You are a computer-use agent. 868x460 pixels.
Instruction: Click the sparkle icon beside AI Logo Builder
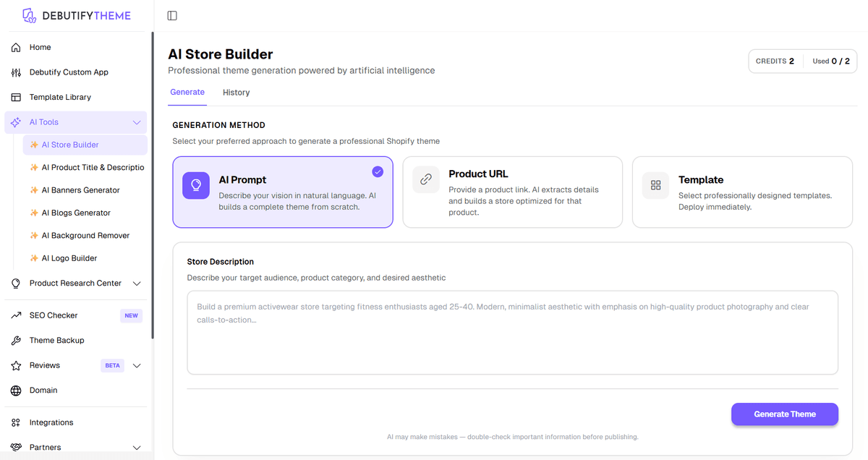[34, 258]
